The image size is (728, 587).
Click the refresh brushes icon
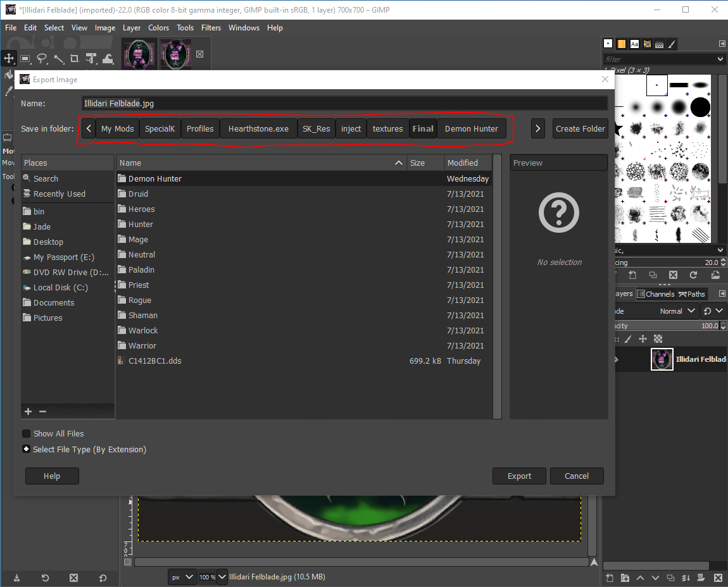coord(693,275)
